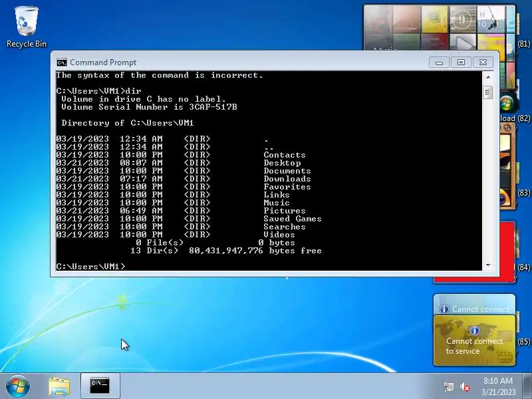Click the yellow Cannot connect to service gadget
Screen dimensions: 532x399
[x=474, y=340]
